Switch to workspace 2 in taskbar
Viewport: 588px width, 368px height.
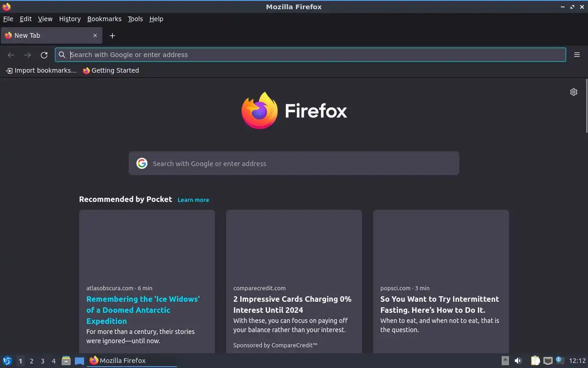tap(31, 361)
